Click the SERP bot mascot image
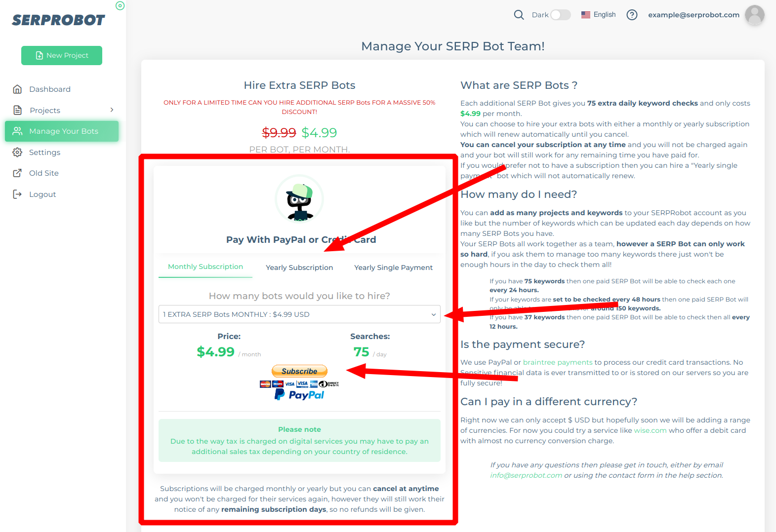Screen dimensions: 776x532 click(299, 199)
